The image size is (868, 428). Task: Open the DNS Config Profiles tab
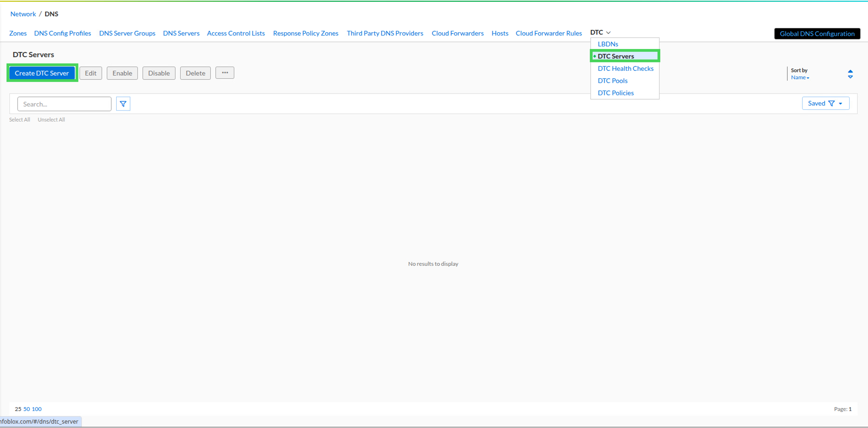pos(63,33)
